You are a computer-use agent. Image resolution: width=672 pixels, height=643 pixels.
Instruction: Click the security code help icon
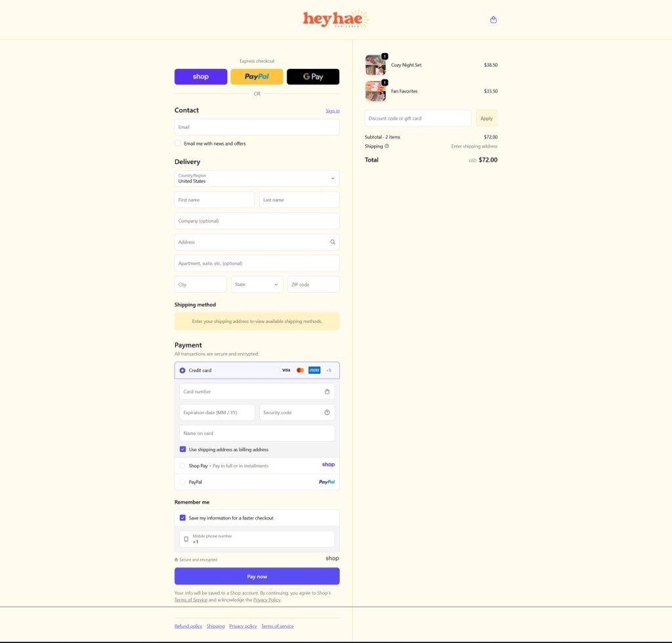(327, 413)
